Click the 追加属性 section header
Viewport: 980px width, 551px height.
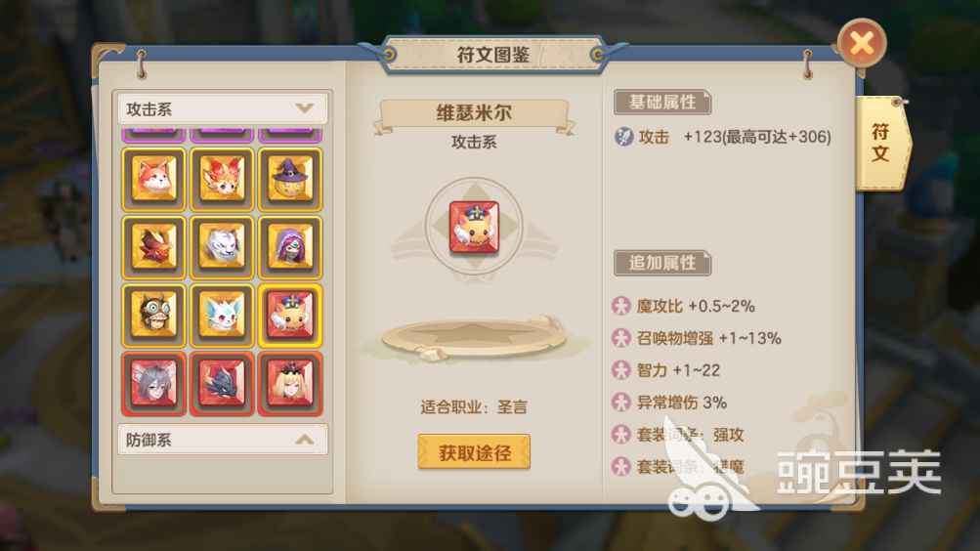(x=662, y=263)
